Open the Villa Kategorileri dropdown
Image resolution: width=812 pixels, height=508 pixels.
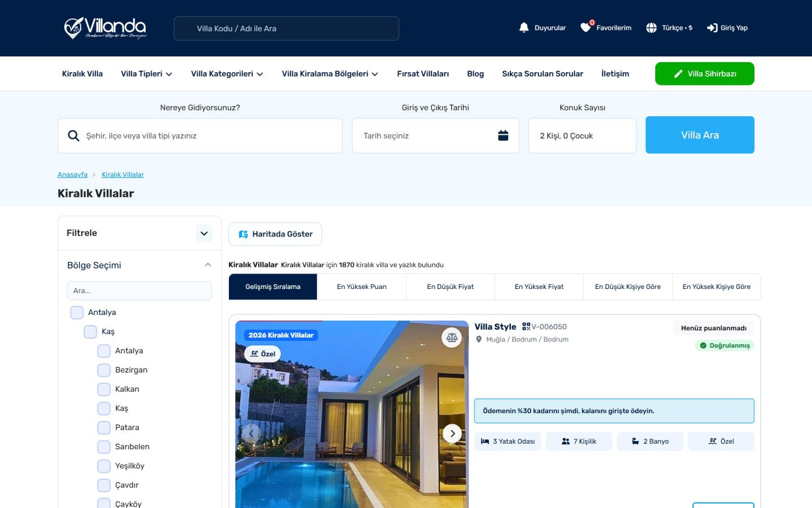227,73
